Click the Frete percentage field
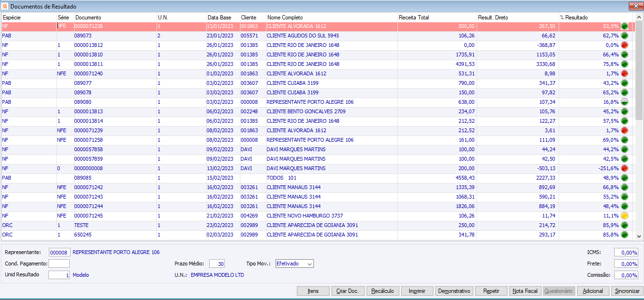Screen dimensions: 644x300 [626, 264]
